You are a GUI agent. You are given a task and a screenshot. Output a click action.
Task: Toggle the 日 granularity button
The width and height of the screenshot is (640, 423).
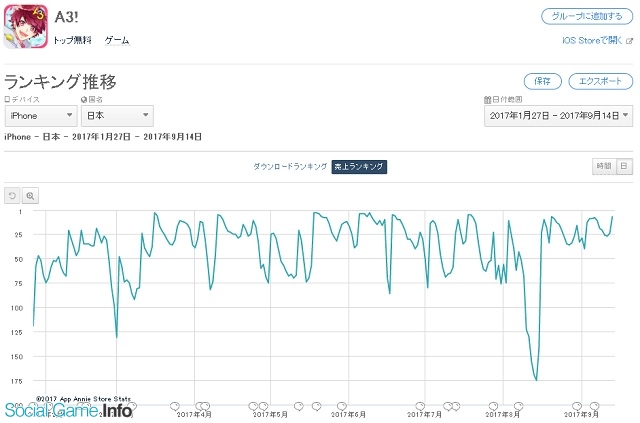(x=623, y=166)
